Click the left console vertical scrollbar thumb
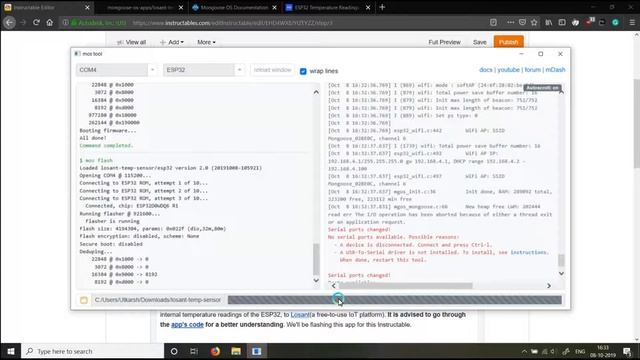Image resolution: width=640 pixels, height=360 pixels. coord(316,259)
